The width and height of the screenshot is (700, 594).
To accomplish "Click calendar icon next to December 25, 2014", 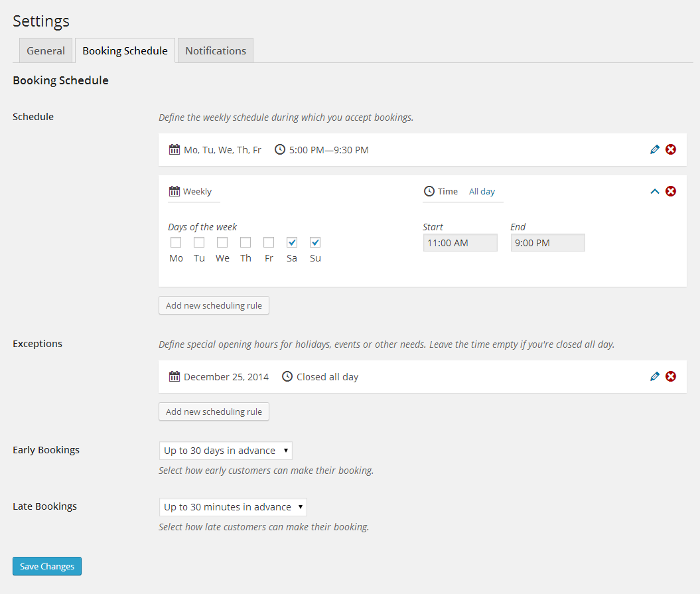I will pos(175,377).
